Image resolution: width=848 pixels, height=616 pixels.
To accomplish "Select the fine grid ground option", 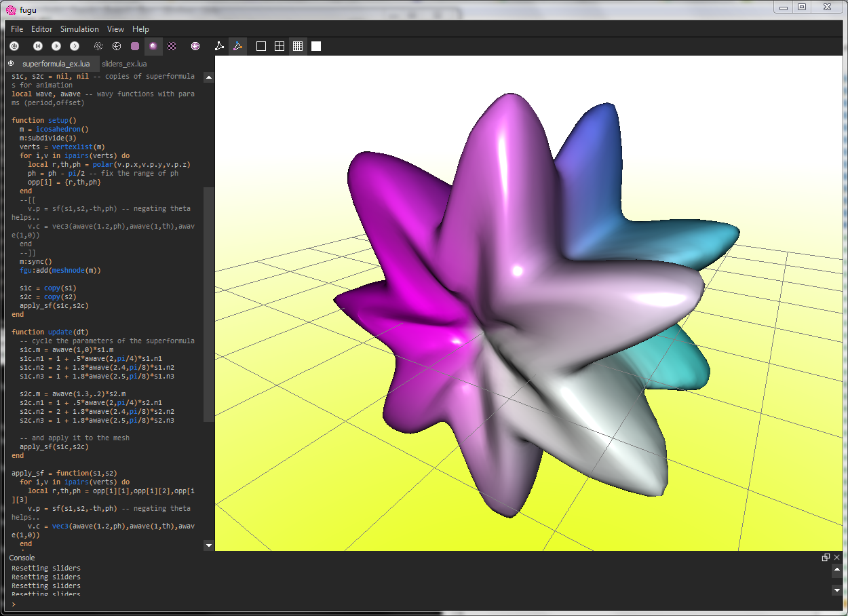I will (x=298, y=46).
